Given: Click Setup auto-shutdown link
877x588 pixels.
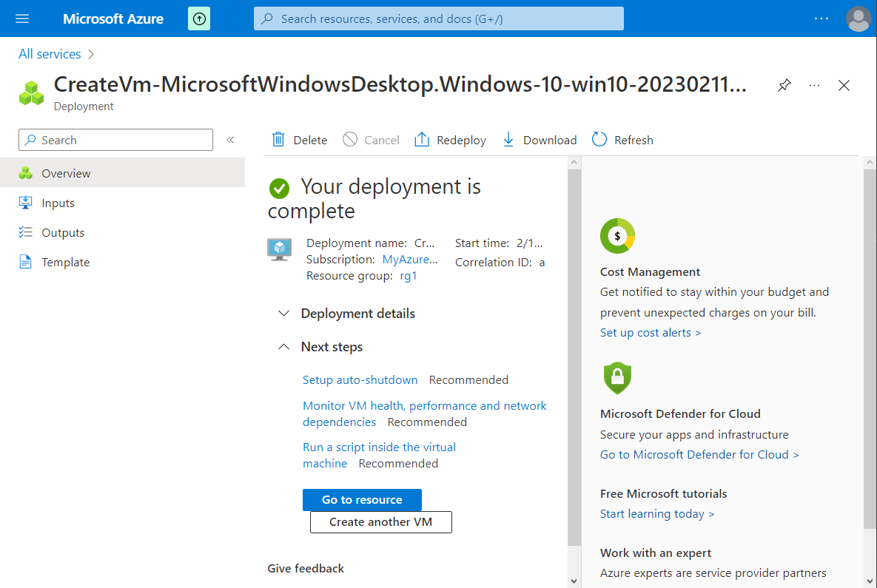Looking at the screenshot, I should pyautogui.click(x=360, y=380).
